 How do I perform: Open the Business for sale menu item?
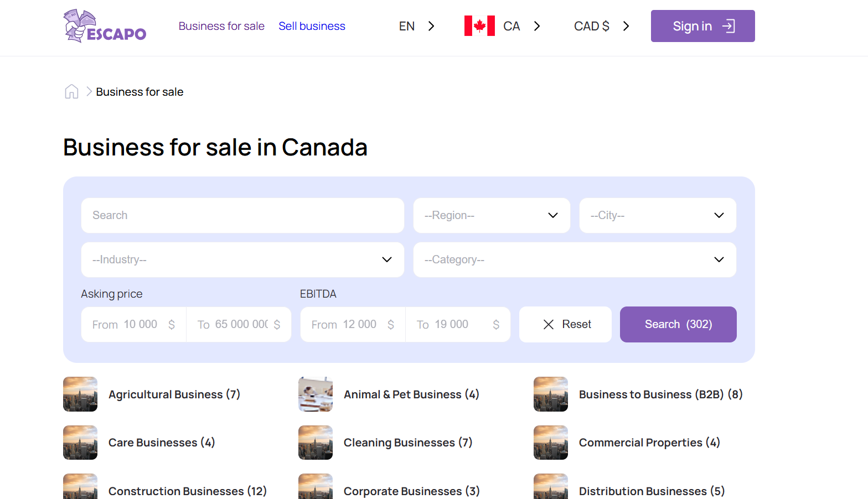pos(221,26)
